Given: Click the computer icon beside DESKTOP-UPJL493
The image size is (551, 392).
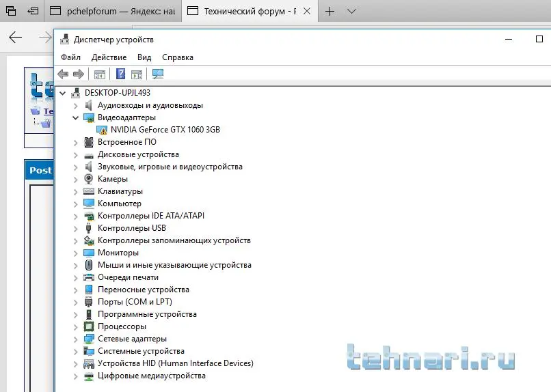Looking at the screenshot, I should coord(76,93).
